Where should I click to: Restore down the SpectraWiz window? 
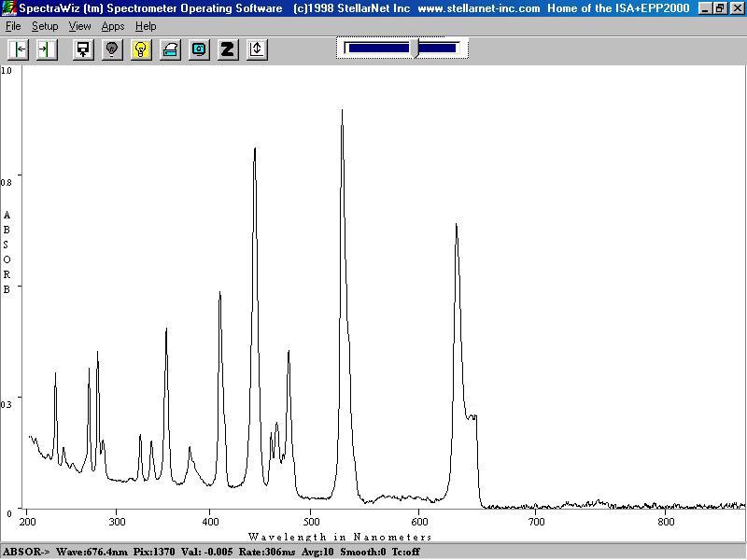pyautogui.click(x=720, y=8)
